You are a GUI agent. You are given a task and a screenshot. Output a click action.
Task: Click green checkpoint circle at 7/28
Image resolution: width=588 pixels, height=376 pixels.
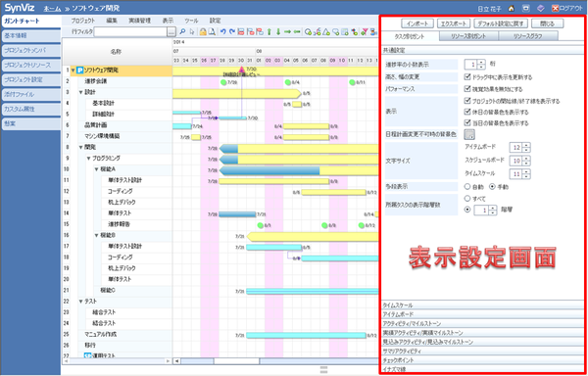pyautogui.click(x=223, y=82)
